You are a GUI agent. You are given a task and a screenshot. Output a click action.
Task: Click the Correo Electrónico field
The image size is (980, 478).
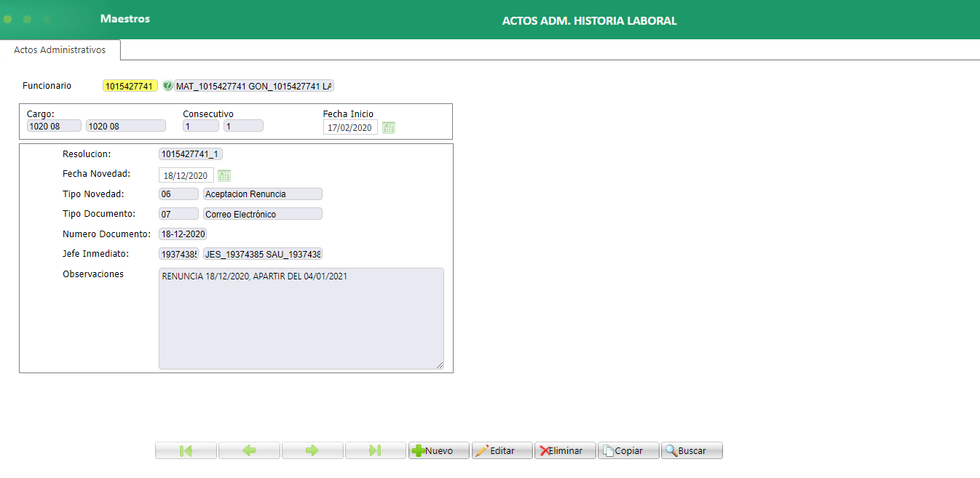[x=263, y=214]
